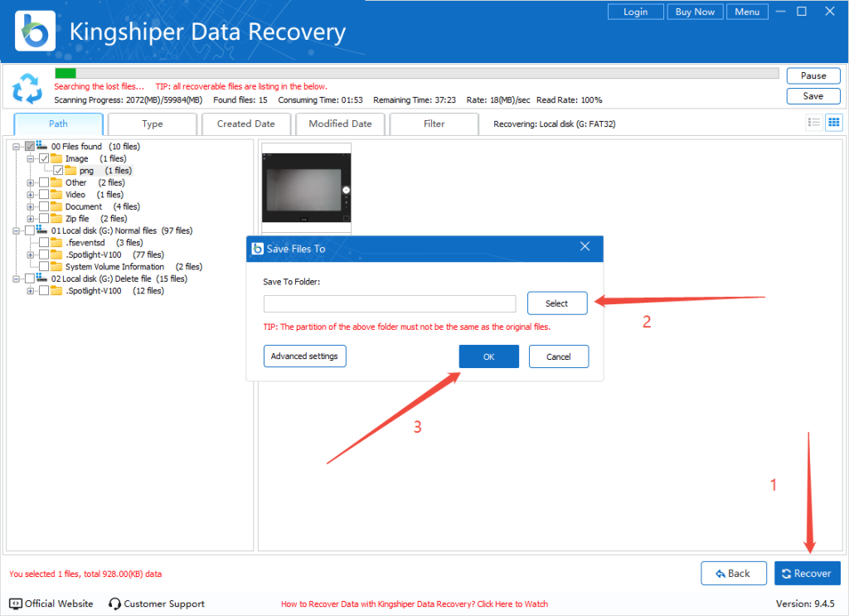Check the Video folder checkbox
The width and height of the screenshot is (849, 616).
coord(44,194)
